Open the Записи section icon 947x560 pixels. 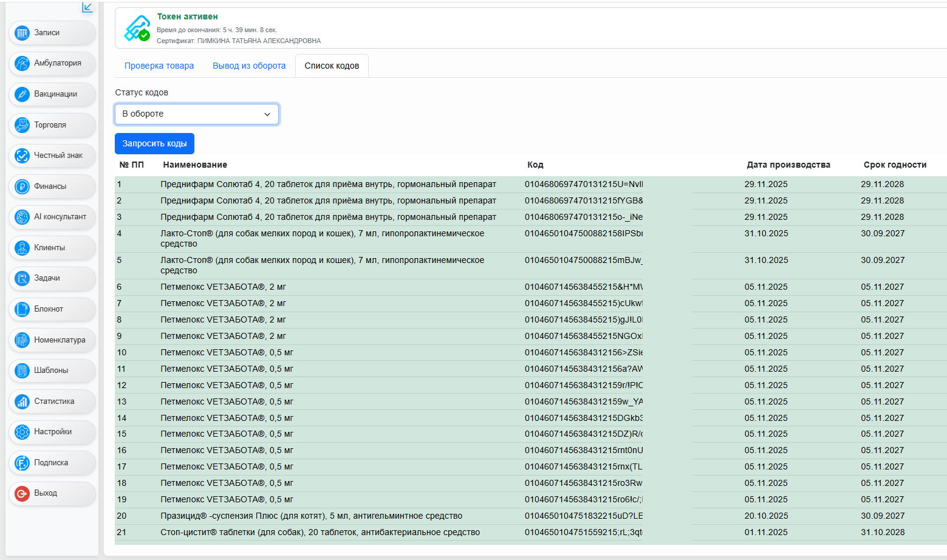(x=22, y=33)
